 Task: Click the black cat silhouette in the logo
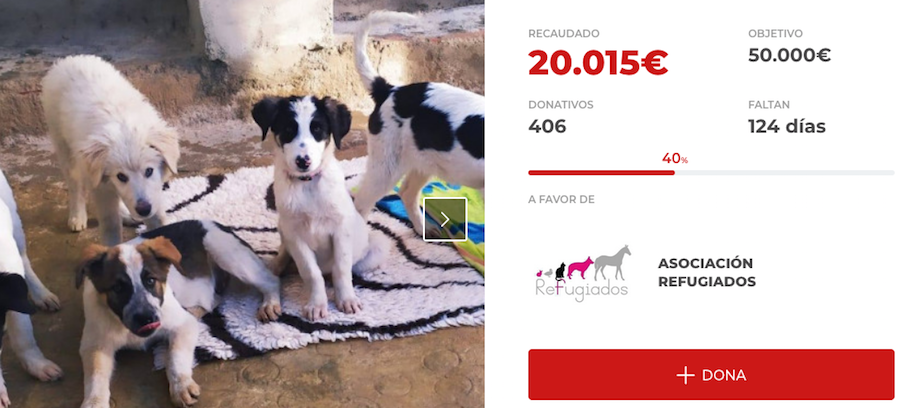560,271
